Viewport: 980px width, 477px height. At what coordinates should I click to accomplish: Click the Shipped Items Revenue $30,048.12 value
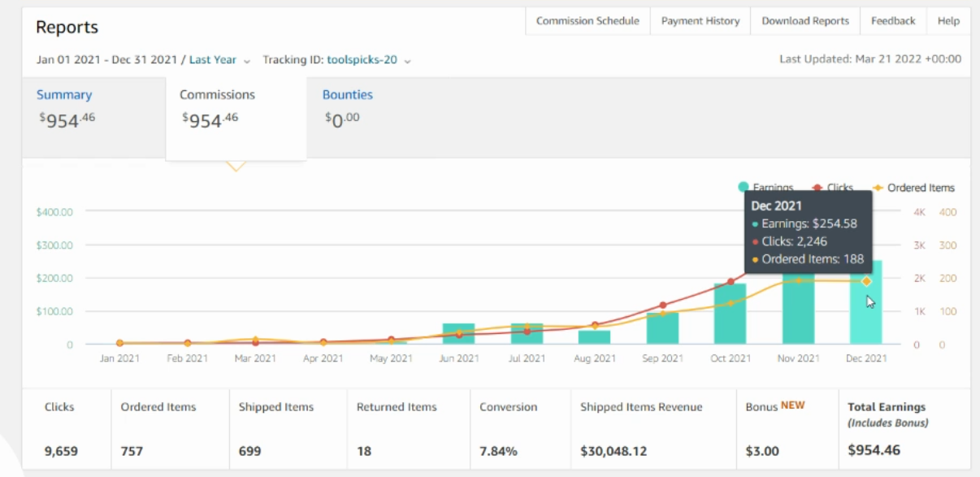click(614, 450)
